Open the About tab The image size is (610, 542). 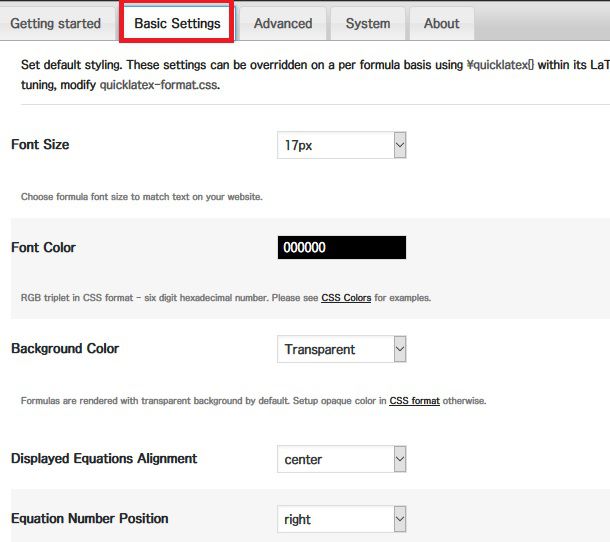(x=442, y=23)
